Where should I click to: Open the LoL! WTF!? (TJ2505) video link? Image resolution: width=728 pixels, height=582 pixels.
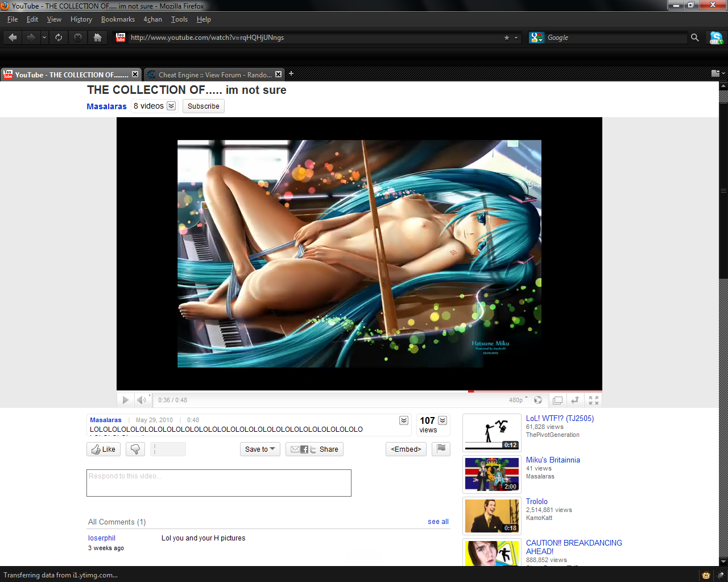[x=560, y=418]
